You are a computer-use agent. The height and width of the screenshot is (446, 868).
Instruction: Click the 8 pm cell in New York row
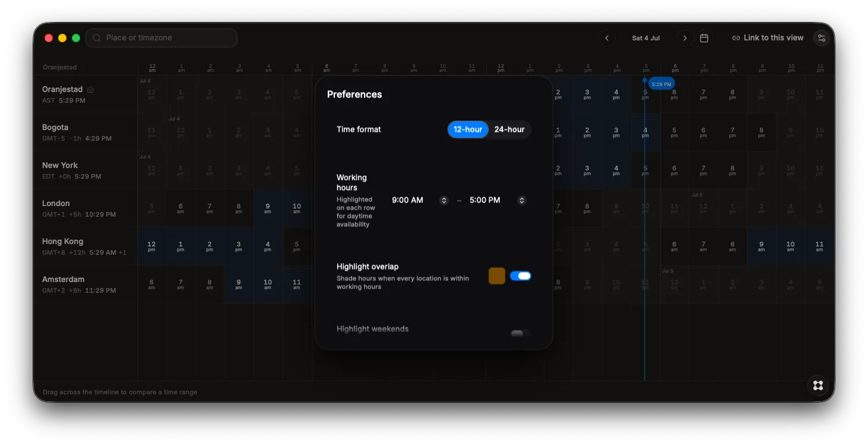[732, 170]
